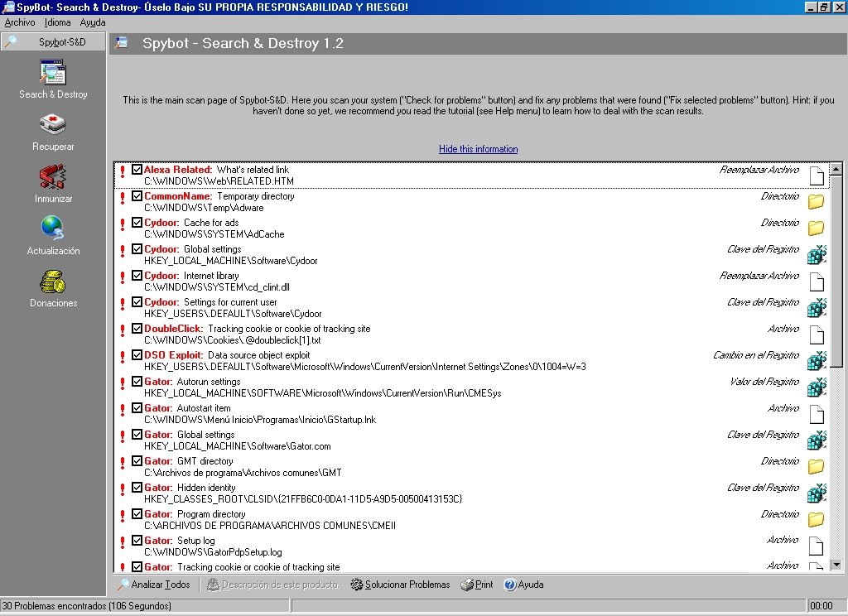The image size is (848, 616).
Task: Click the results list scroll up arrow
Action: tap(836, 169)
